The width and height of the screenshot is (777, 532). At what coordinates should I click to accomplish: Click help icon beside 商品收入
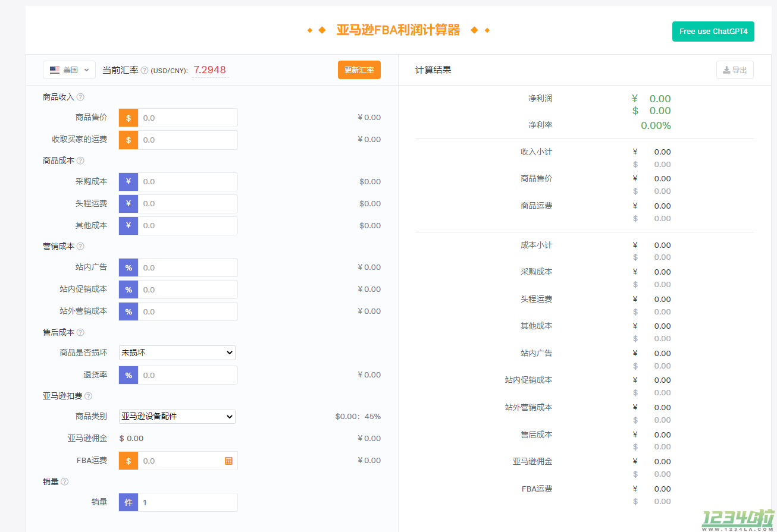(x=80, y=97)
